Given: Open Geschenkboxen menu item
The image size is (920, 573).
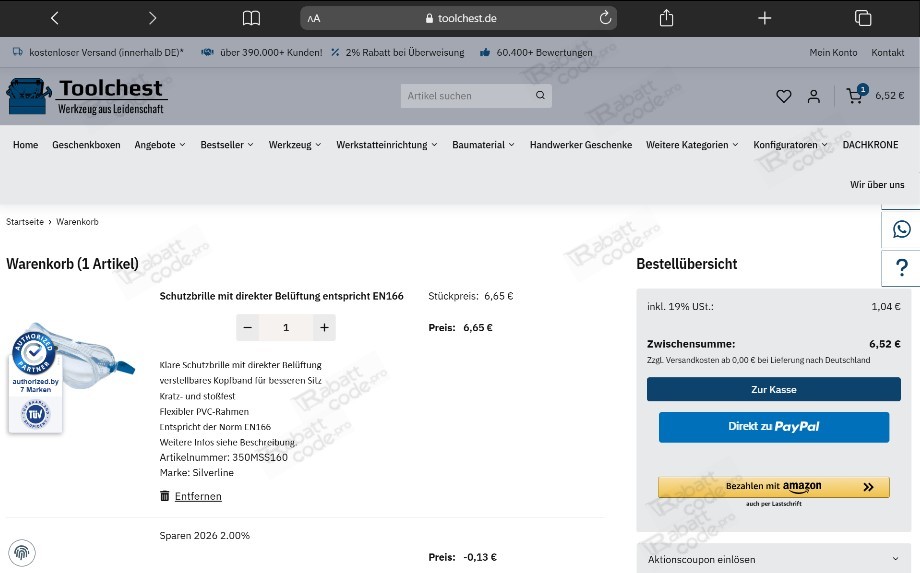Looking at the screenshot, I should [x=86, y=145].
